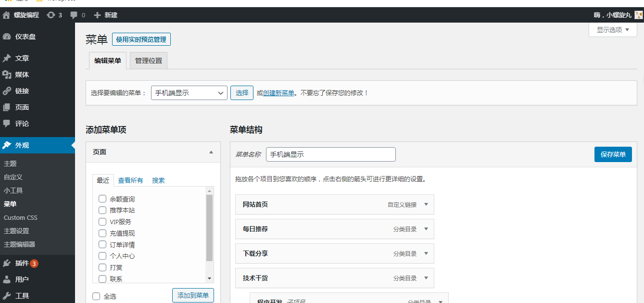Expand the 显示选项 screen options panel
The width and height of the screenshot is (644, 303).
coord(613,30)
